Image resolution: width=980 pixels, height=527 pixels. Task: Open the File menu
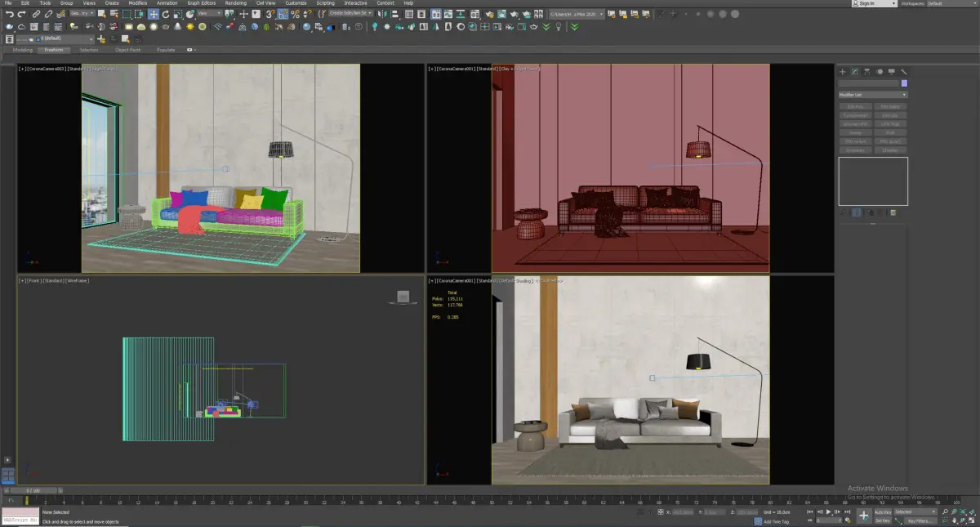point(8,3)
